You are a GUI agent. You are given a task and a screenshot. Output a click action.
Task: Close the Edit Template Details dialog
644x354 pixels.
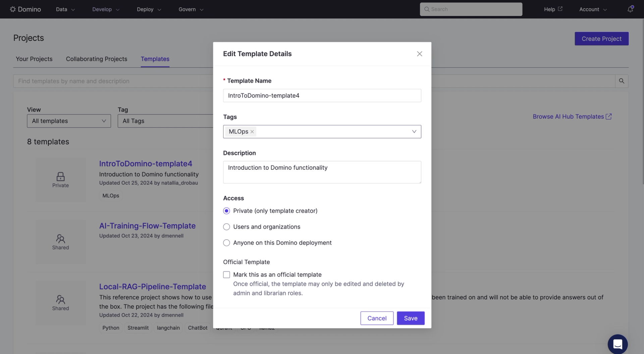tap(419, 54)
